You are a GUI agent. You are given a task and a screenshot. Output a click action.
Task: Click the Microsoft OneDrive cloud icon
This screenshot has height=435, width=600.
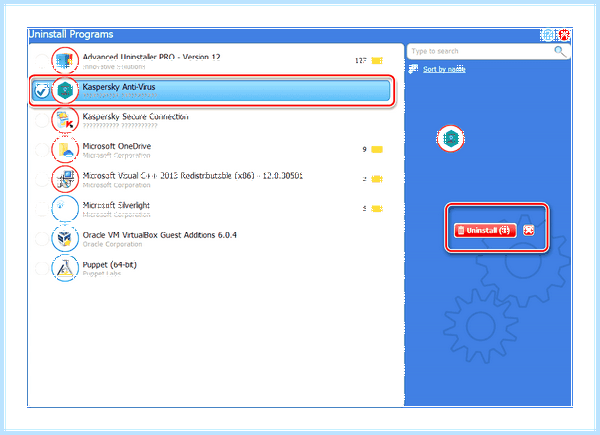[x=65, y=150]
